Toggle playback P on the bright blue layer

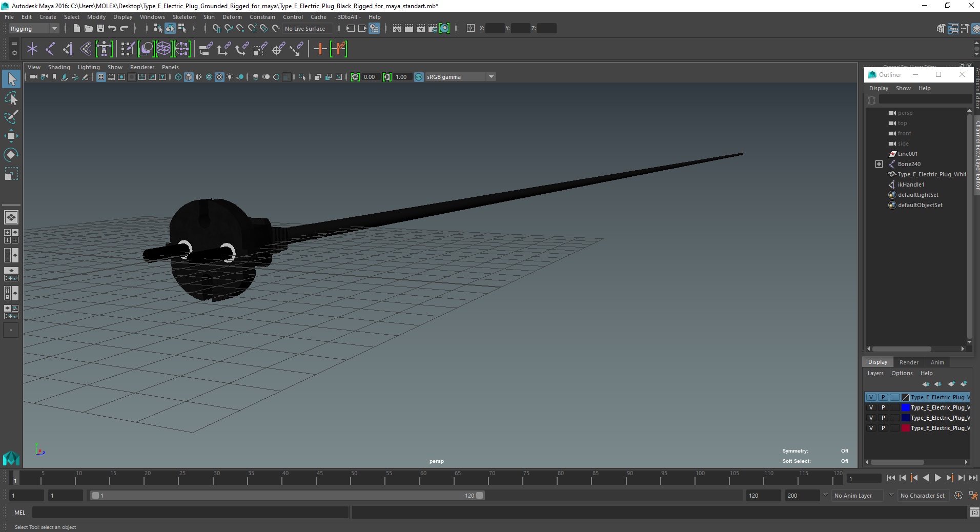click(x=883, y=407)
